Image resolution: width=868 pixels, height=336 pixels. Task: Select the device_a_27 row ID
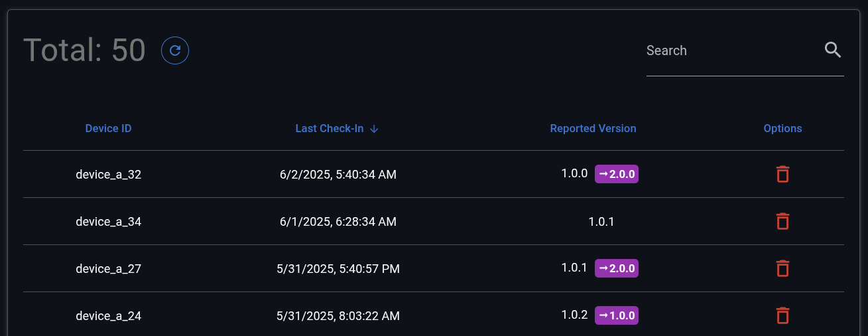tap(108, 269)
